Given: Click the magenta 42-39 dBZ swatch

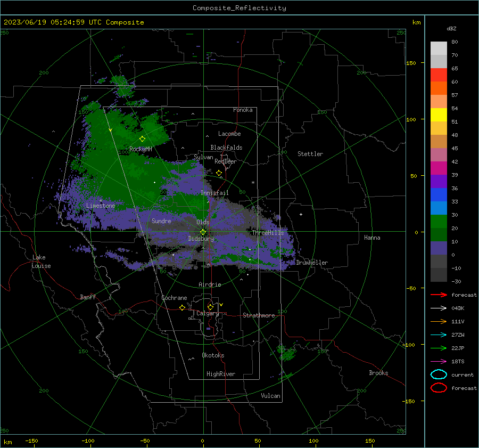Looking at the screenshot, I should (x=439, y=168).
